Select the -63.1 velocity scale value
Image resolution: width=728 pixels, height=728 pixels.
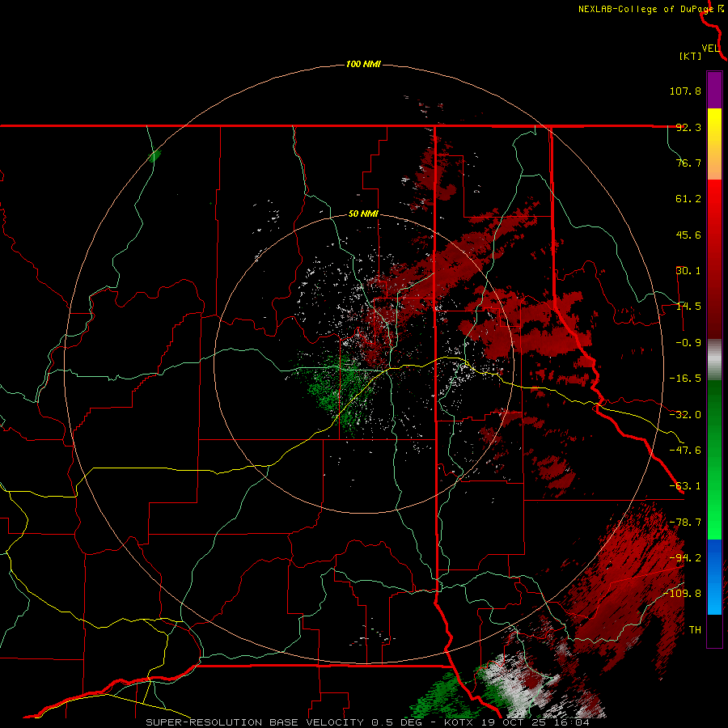[x=685, y=486]
